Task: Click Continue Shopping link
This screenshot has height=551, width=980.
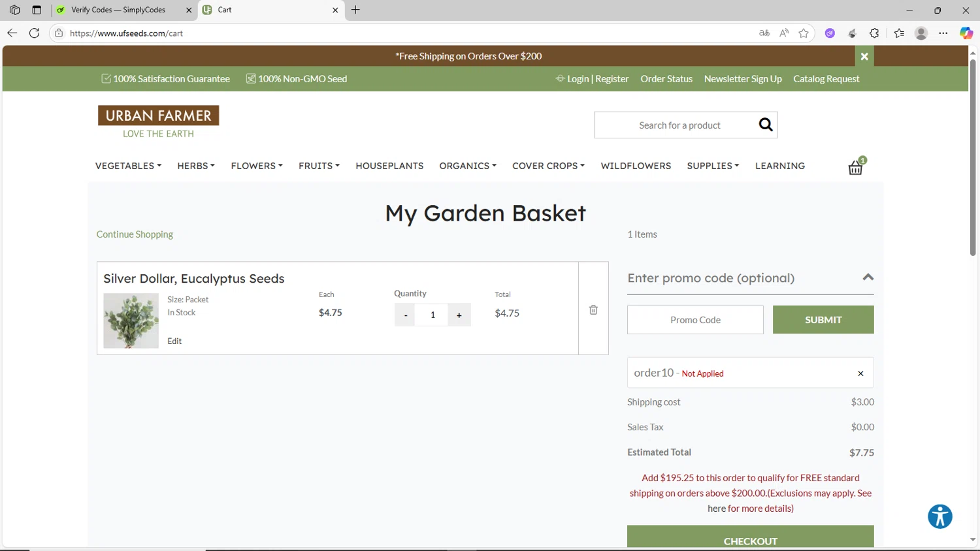Action: click(135, 234)
